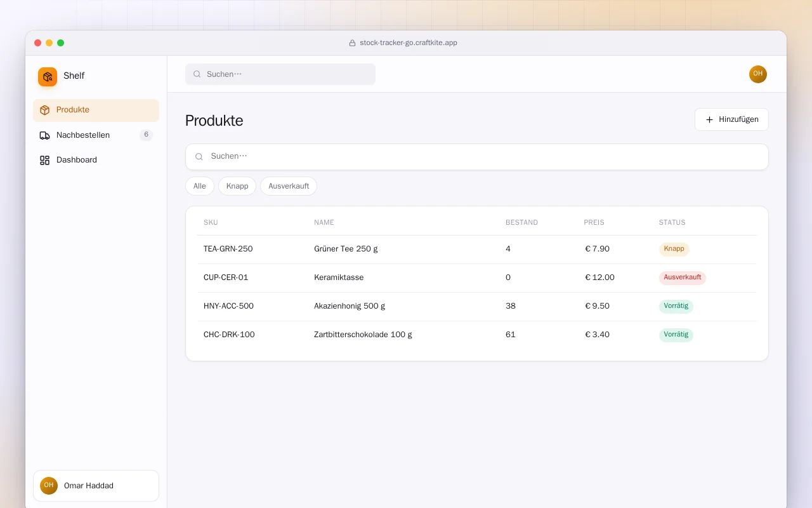Viewport: 812px width, 508px height.
Task: Click the price € 12.00
Action: click(x=599, y=277)
